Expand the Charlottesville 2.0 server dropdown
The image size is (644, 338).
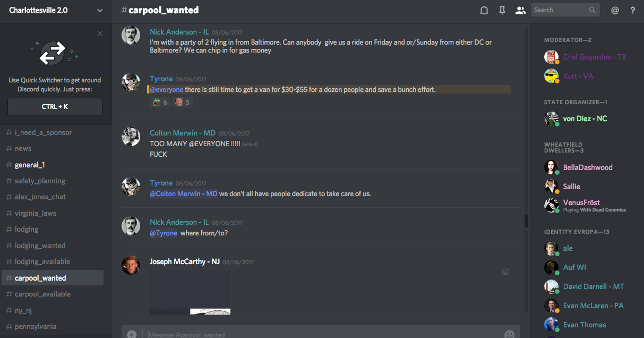100,10
